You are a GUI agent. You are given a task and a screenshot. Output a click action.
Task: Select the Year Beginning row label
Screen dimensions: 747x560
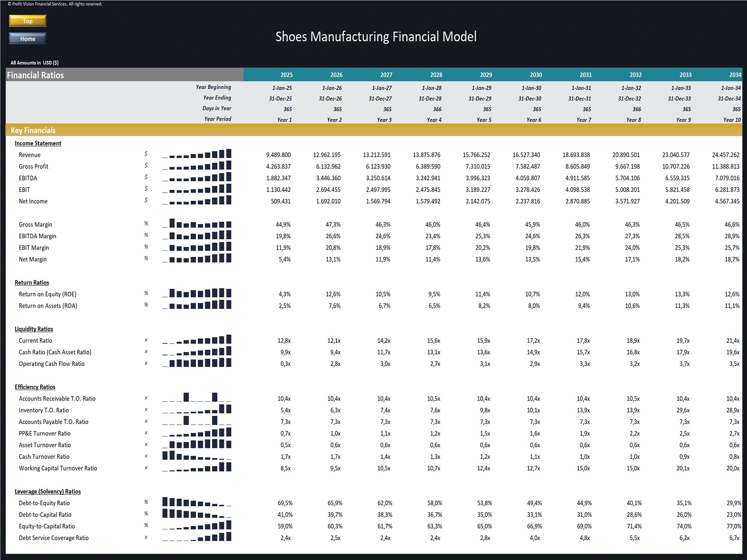pyautogui.click(x=214, y=87)
